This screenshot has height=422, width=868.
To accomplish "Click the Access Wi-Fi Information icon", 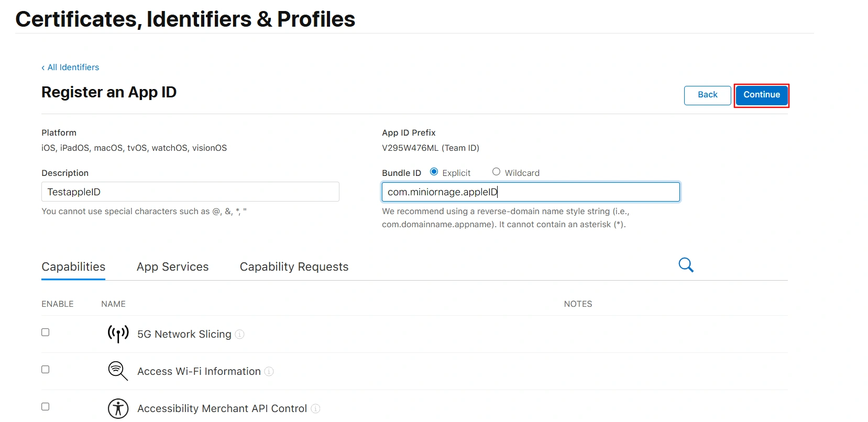I will click(x=118, y=371).
